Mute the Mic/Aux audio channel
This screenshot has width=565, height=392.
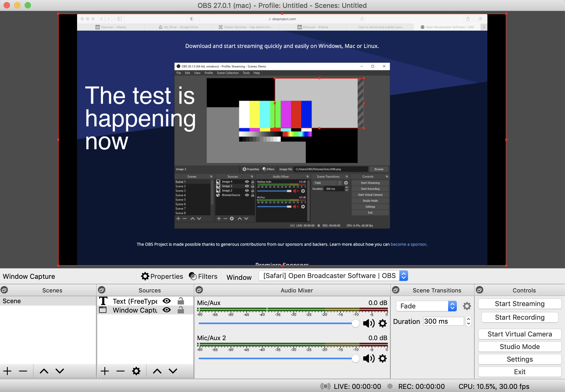369,323
